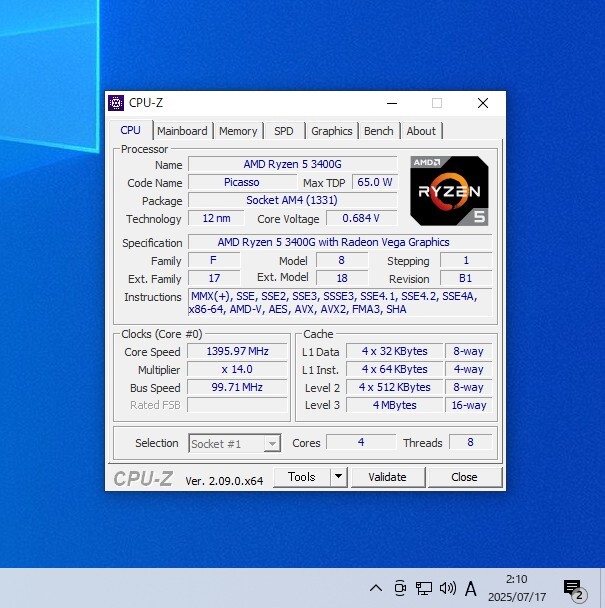Screen dimensions: 605x608
Task: Open the volume speaker tray icon
Action: (x=448, y=588)
